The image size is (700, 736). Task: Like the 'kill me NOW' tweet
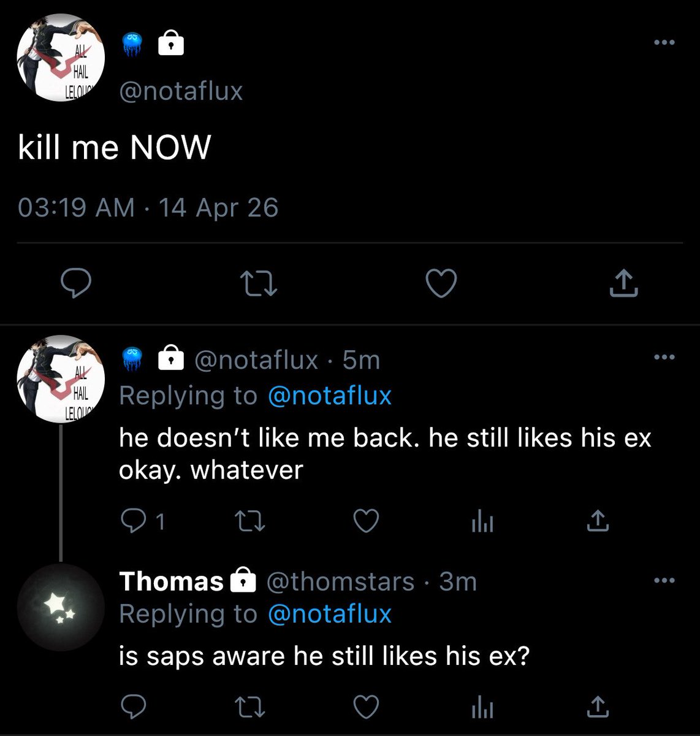(441, 283)
